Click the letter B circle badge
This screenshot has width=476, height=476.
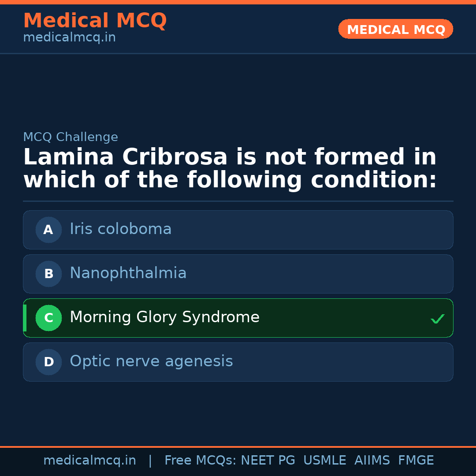tap(48, 274)
